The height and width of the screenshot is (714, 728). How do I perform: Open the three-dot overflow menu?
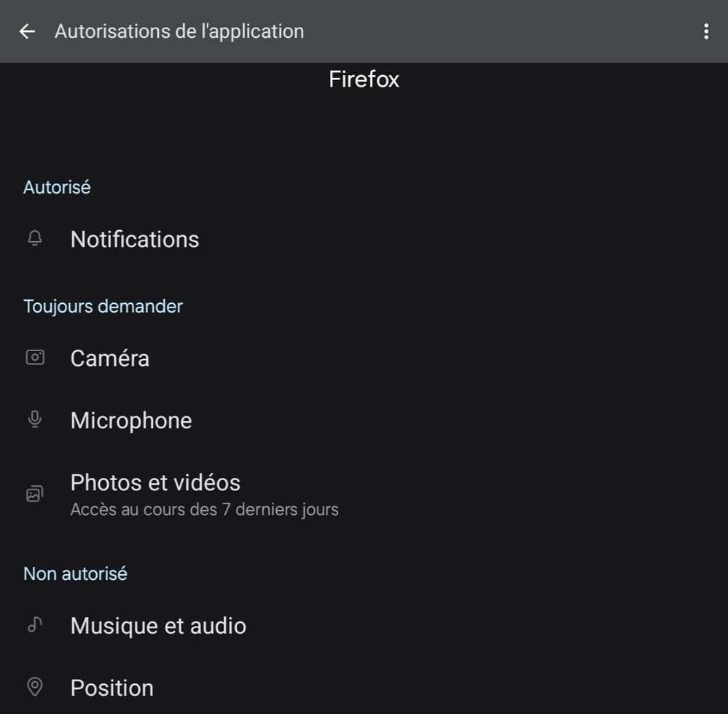[x=705, y=31]
